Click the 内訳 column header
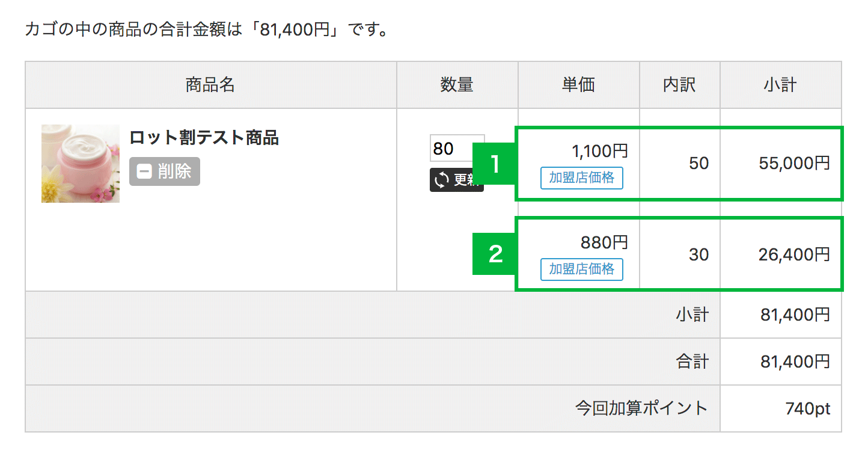868x459 pixels. (x=679, y=85)
